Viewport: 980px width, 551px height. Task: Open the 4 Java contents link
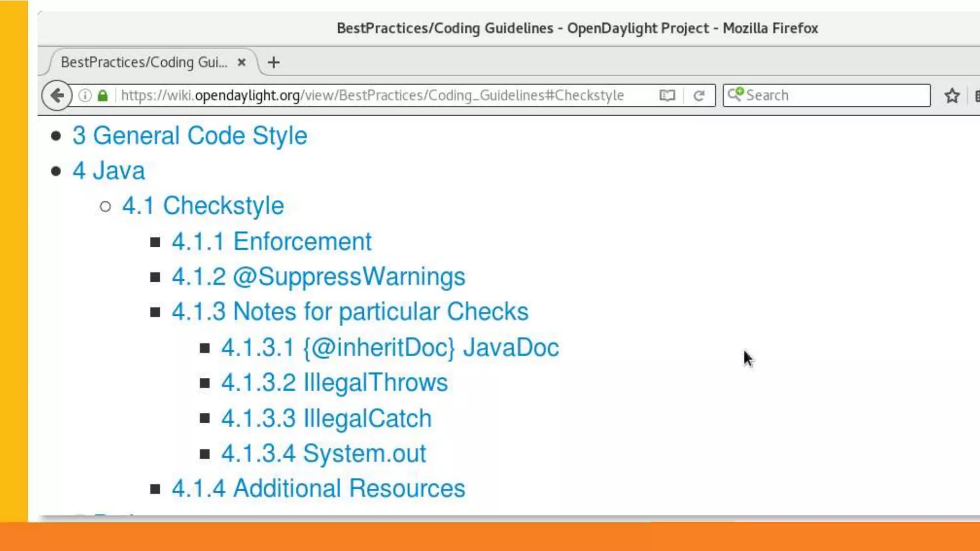pos(109,171)
